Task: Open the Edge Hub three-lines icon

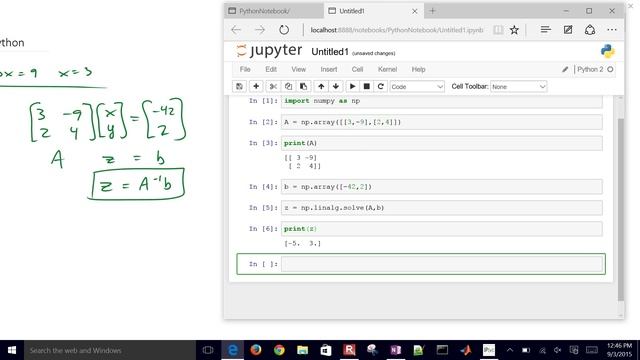Action: point(546,29)
